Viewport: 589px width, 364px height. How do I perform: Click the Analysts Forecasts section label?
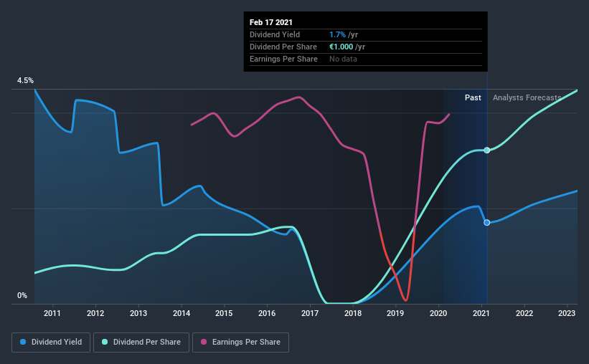(527, 97)
